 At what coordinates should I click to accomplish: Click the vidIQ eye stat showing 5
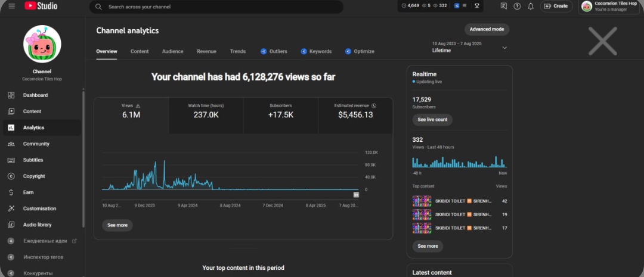426,6
